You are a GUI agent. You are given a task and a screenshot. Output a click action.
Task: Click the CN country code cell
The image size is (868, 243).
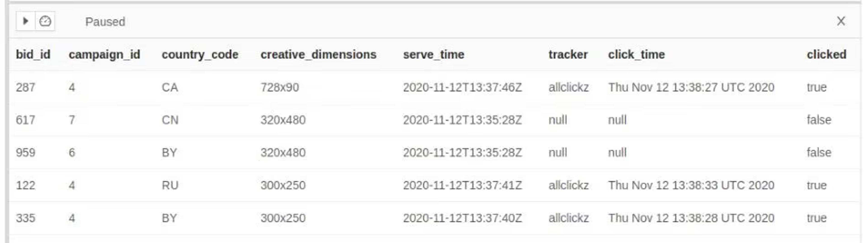click(x=170, y=120)
